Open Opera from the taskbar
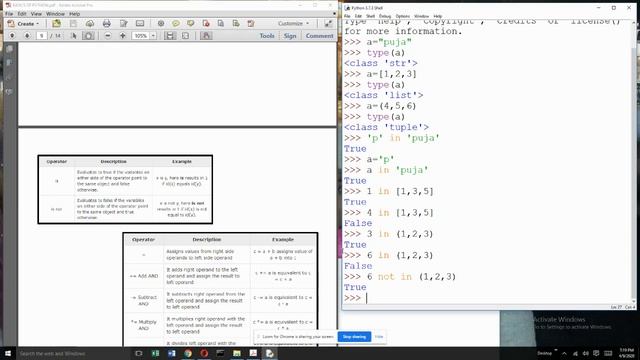The image size is (640, 360). coord(204,353)
